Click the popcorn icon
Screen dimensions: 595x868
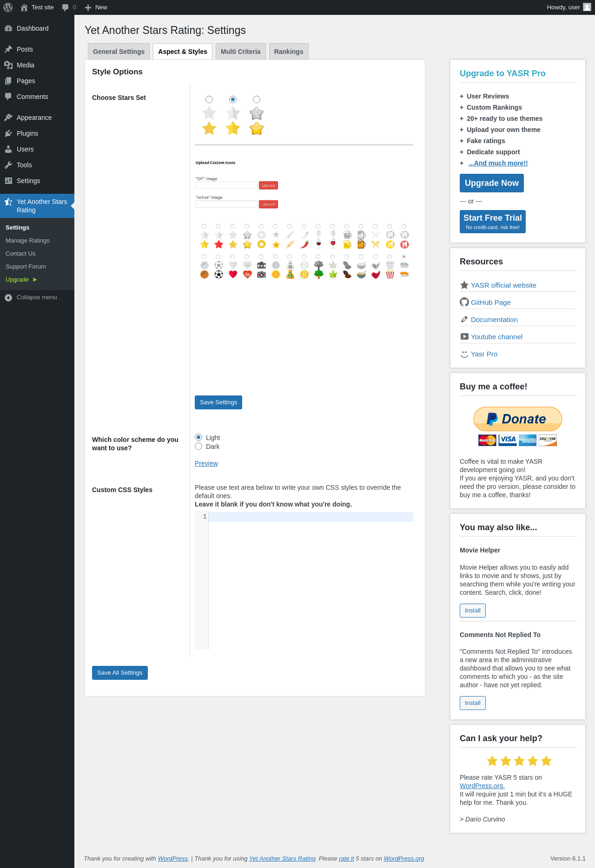click(x=390, y=275)
